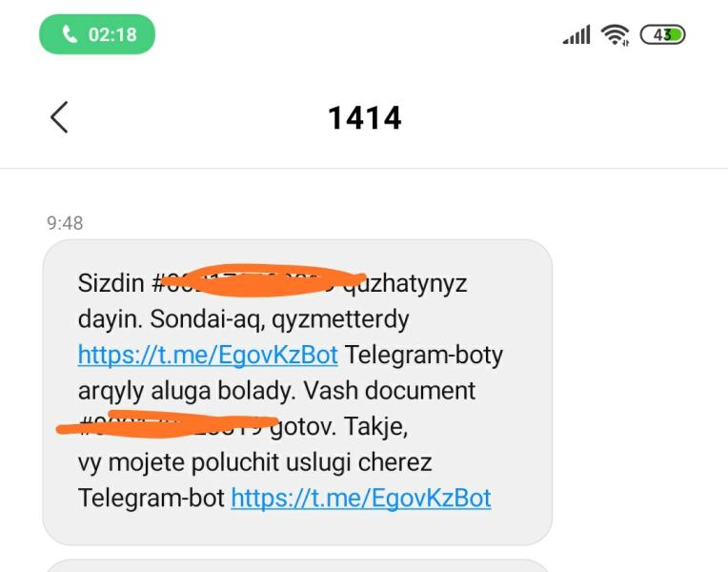Tap the word "quzhatynyz" in message

(x=405, y=283)
